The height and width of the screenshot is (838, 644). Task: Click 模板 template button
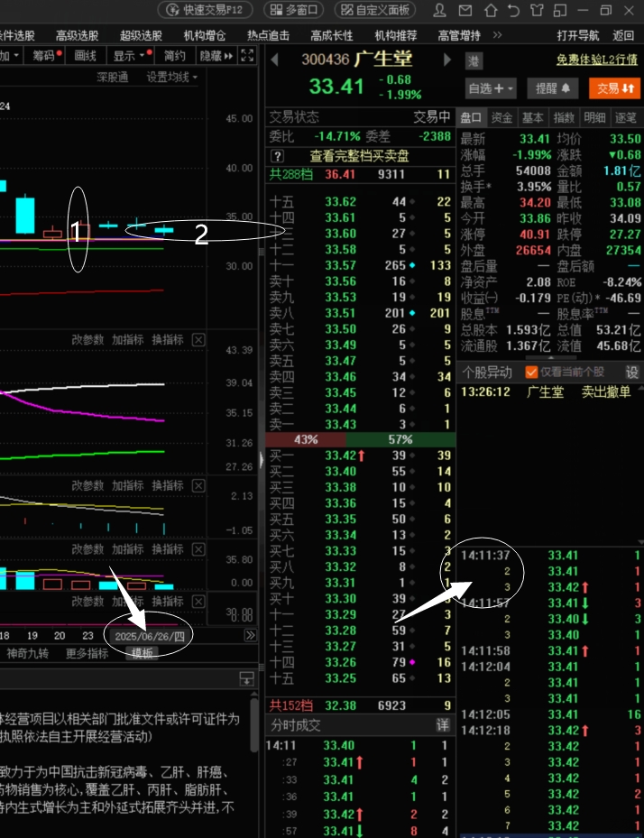[142, 653]
